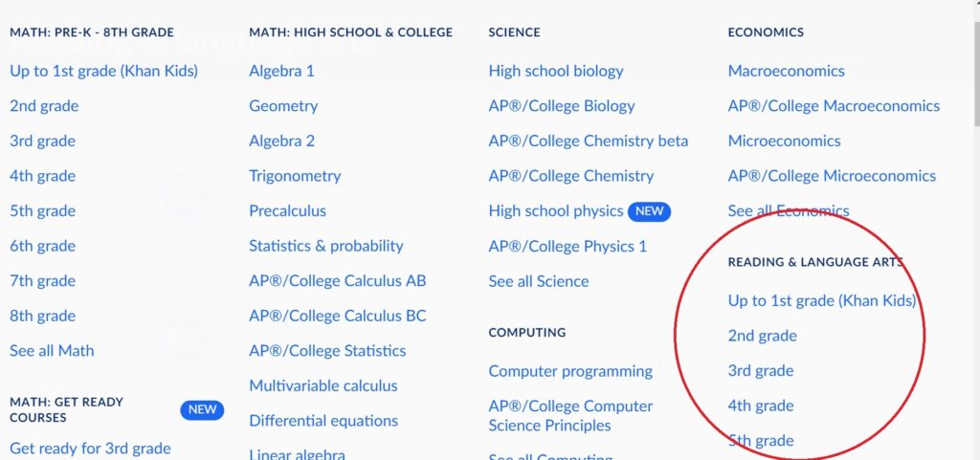Open Up to 1st grade Khan Kids math
This screenshot has width=980, height=460.
click(103, 71)
